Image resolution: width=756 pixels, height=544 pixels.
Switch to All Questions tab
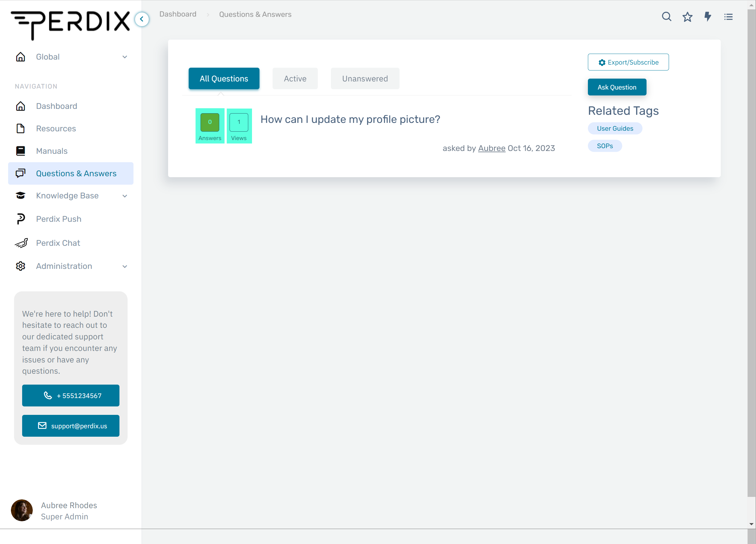(x=224, y=78)
